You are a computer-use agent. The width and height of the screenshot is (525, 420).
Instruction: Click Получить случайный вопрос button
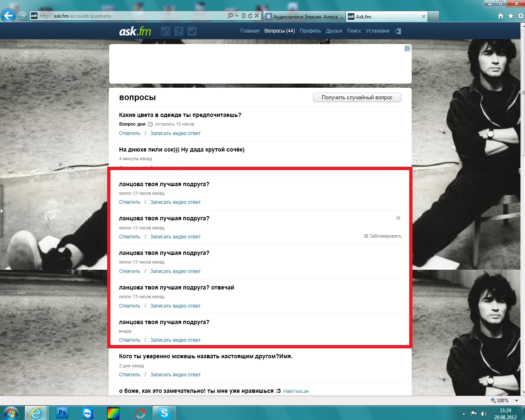tap(357, 97)
